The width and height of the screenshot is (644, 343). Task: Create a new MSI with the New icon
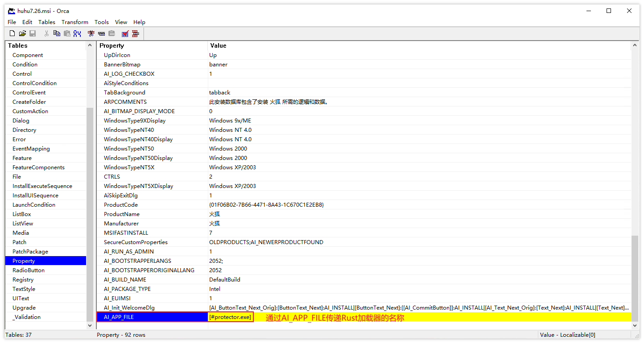click(12, 33)
